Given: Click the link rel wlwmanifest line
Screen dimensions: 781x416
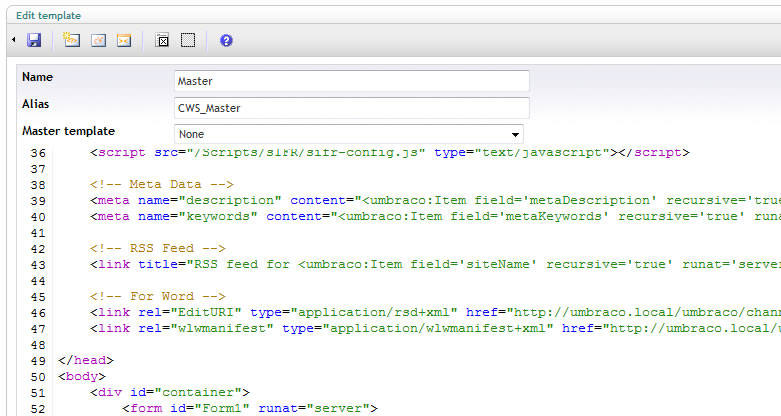Looking at the screenshot, I should (x=435, y=328).
